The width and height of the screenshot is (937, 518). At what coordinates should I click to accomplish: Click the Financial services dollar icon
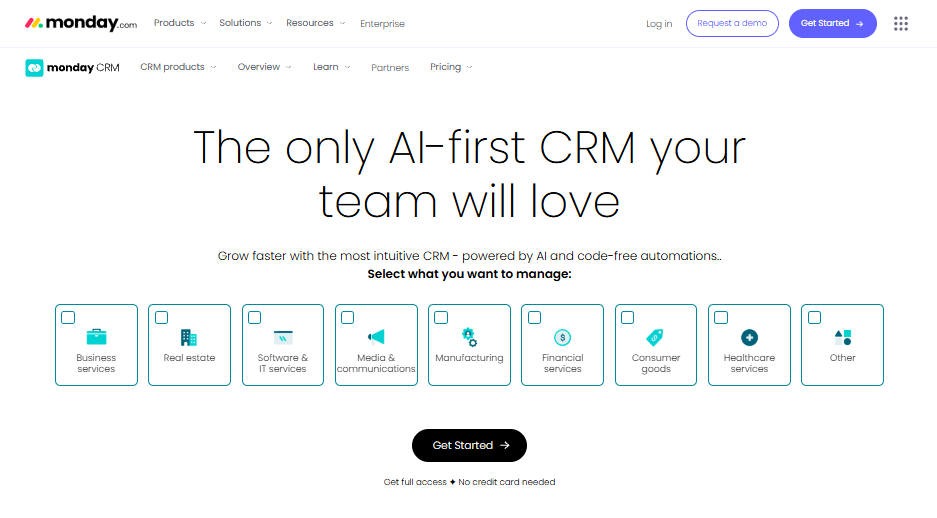click(562, 338)
